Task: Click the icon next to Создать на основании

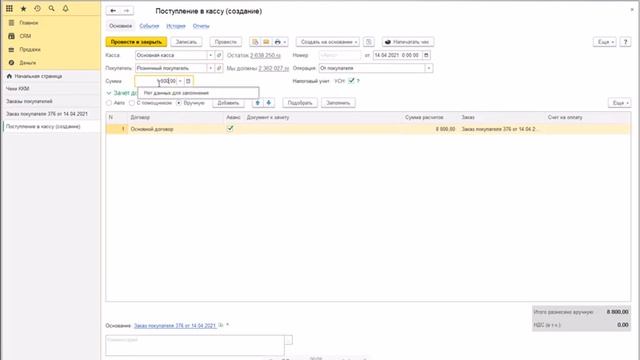Action: click(x=369, y=42)
